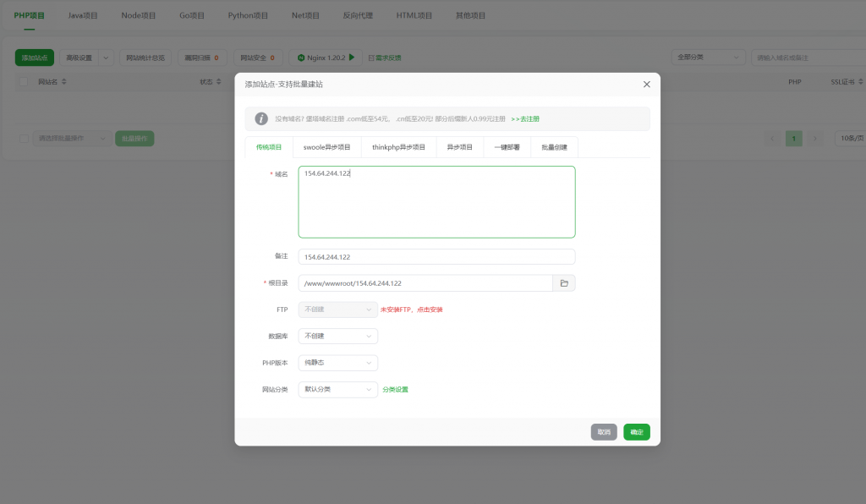This screenshot has width=866, height=504.
Task: Go to next page with right arrow
Action: click(814, 138)
